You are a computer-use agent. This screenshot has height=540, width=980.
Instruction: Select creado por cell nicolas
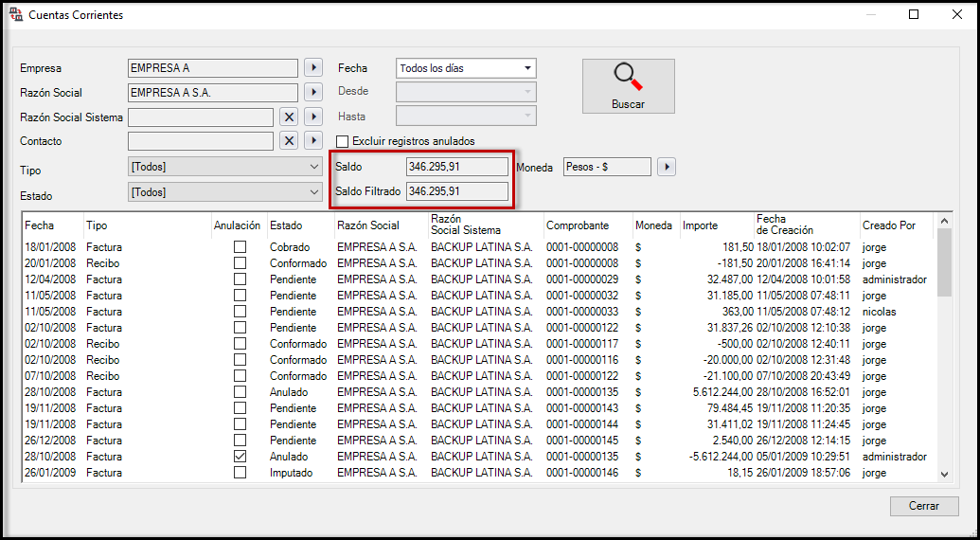pyautogui.click(x=880, y=312)
